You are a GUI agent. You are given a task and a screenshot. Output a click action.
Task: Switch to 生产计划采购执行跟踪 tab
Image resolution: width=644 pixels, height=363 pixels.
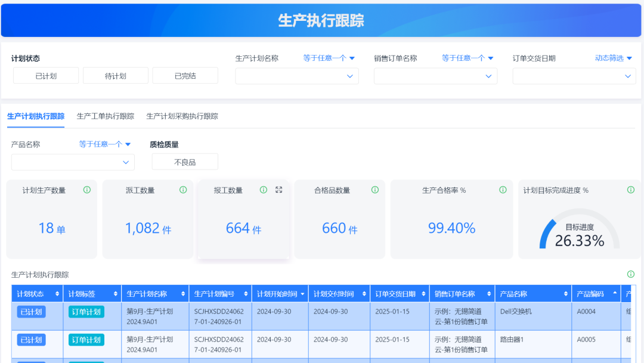tap(182, 116)
